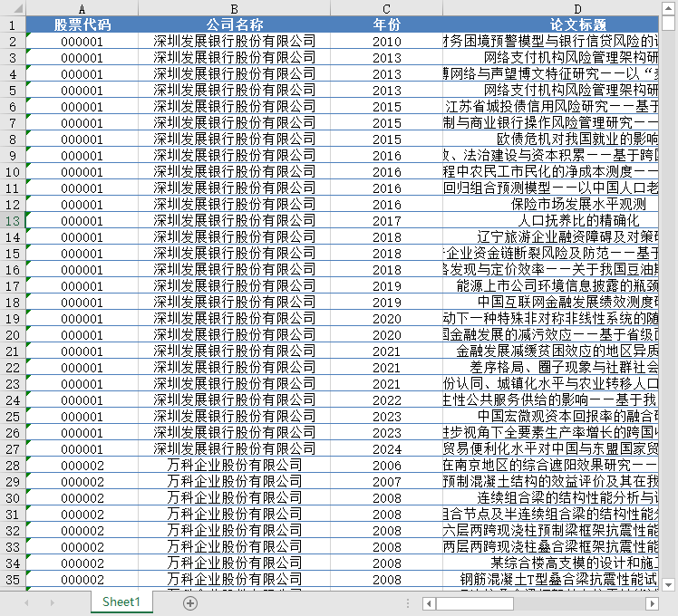Select year 2006 in row 28

tap(386, 466)
